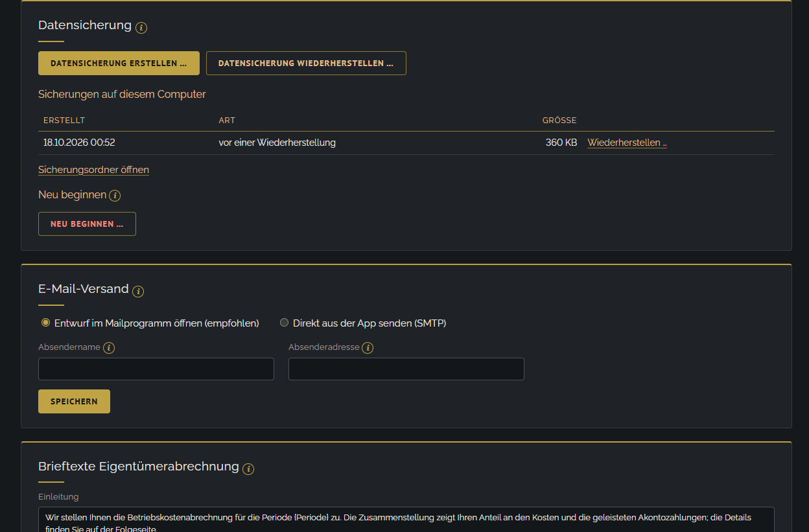Click 'Sicherungen auf diesem Computer' subheading
Image resolution: width=809 pixels, height=532 pixels.
(122, 95)
